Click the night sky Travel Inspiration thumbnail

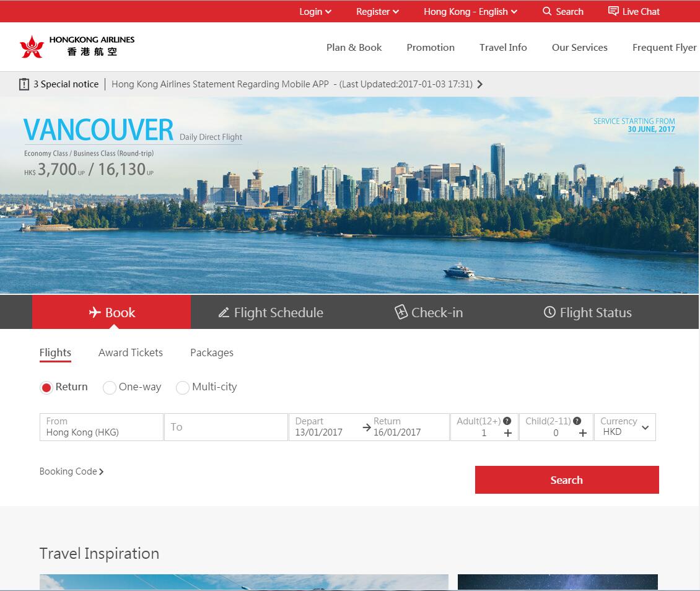tap(558, 582)
